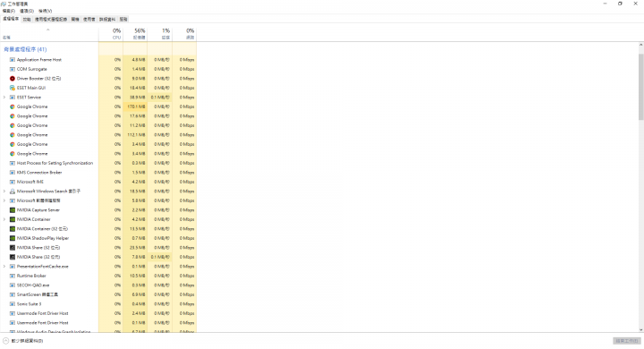Select the Driver Booster (32 位元) row name
Screen dimensions: 644x349
coord(39,79)
